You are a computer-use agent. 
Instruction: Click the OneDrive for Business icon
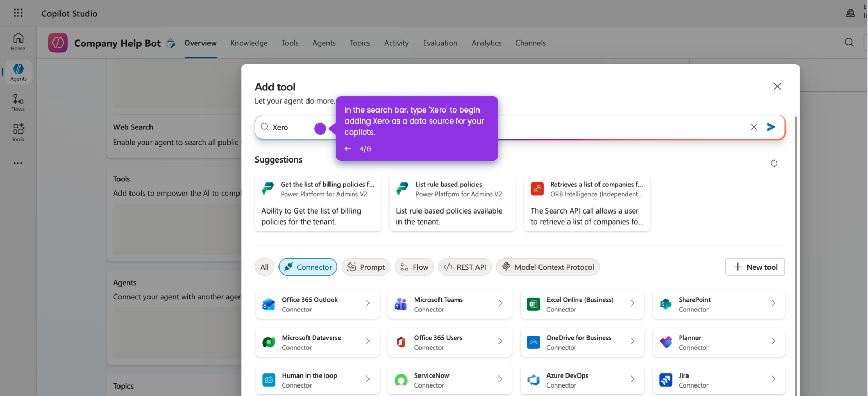point(533,342)
